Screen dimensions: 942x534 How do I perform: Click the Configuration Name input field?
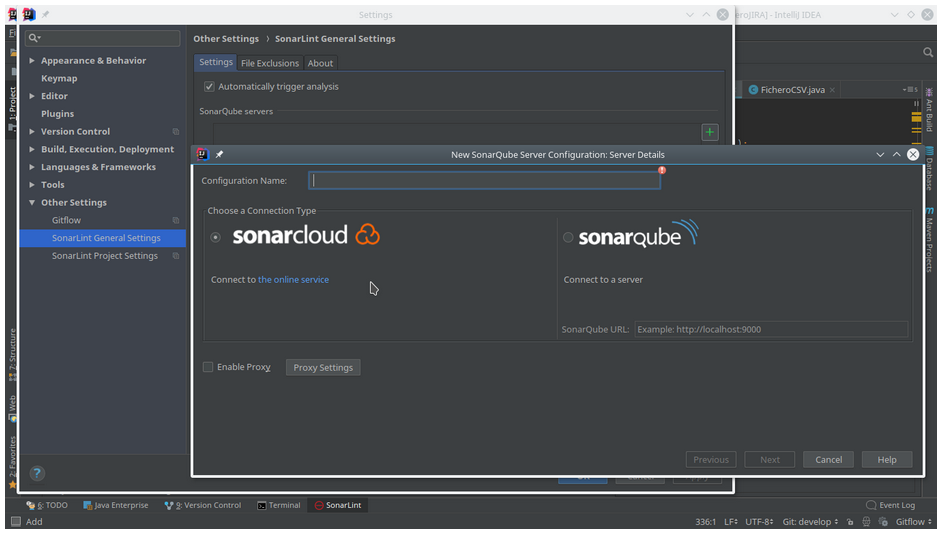[x=484, y=181]
